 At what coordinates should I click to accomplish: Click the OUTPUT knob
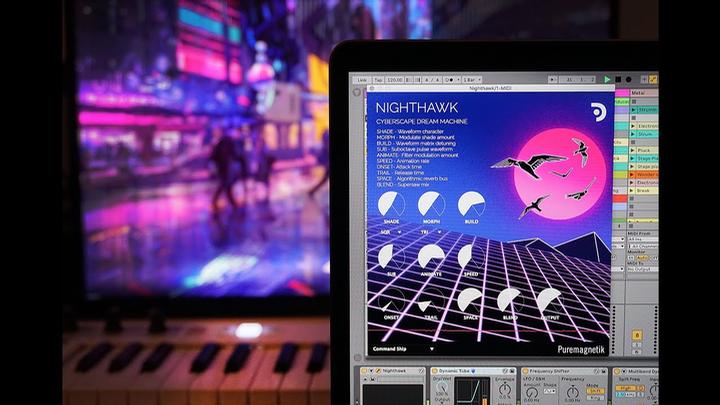[x=550, y=301]
